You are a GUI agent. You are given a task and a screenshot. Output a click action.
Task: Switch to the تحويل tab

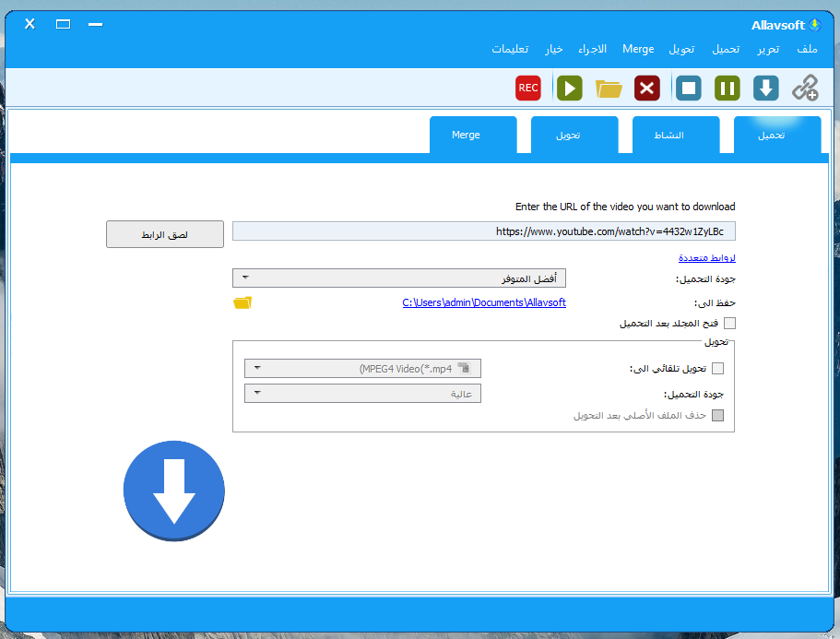[574, 135]
